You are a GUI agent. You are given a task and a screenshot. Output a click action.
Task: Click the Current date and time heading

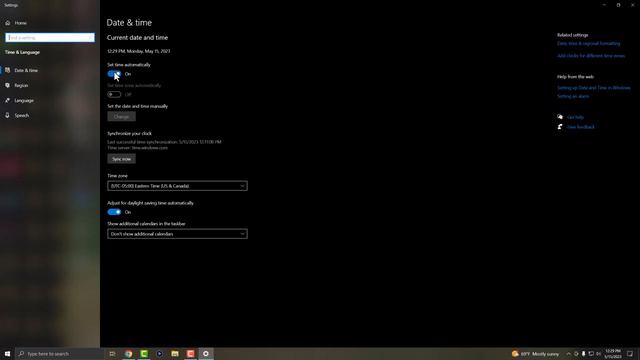(x=138, y=38)
